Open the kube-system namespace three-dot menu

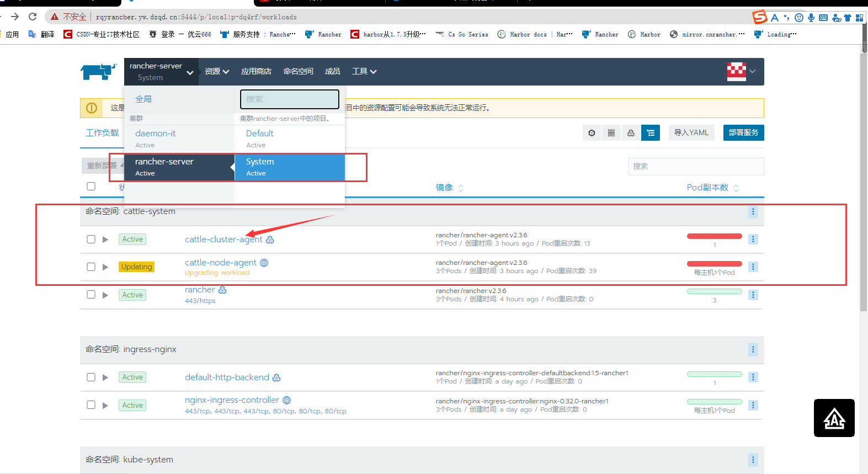coord(753,460)
